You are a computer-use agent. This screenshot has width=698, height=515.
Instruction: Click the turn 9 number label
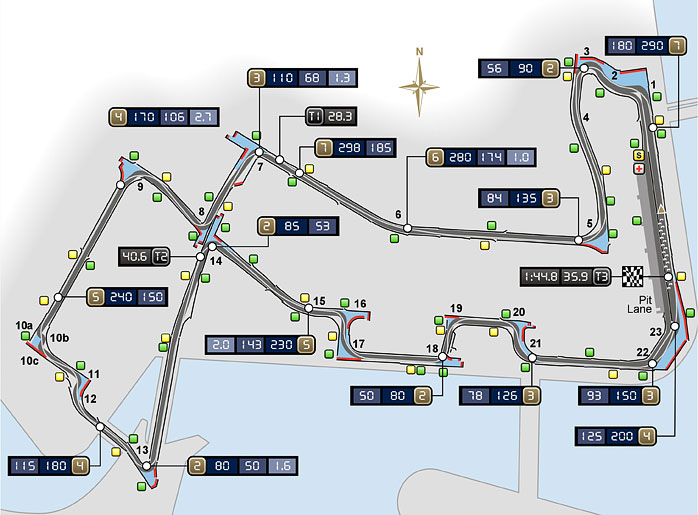(x=141, y=186)
